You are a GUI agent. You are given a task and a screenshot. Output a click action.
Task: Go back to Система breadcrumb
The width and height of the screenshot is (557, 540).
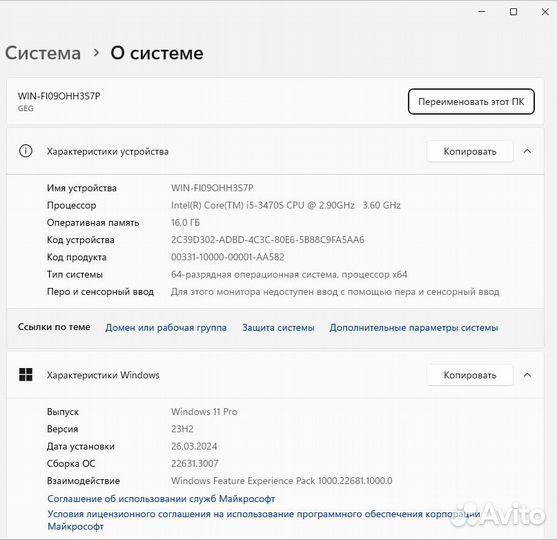(43, 53)
